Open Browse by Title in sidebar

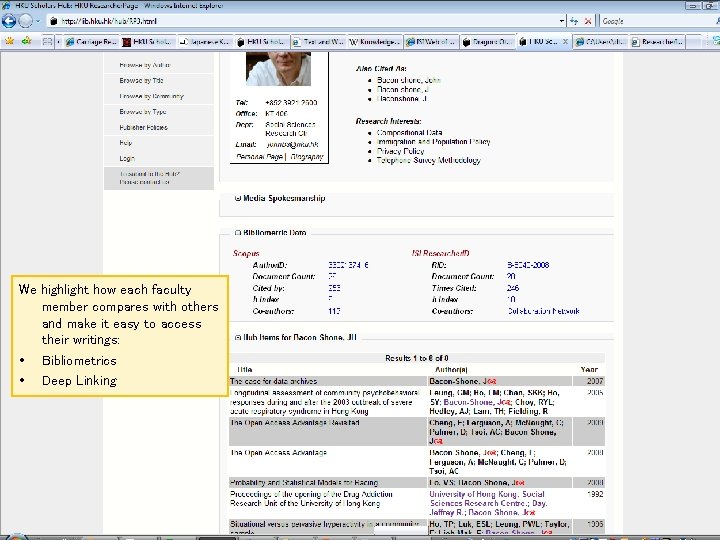[141, 80]
